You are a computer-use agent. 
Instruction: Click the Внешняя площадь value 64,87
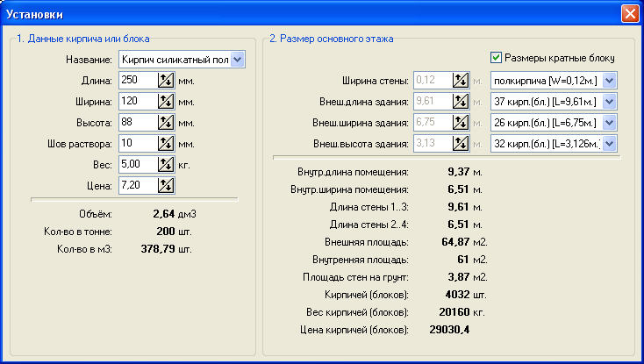[455, 242]
